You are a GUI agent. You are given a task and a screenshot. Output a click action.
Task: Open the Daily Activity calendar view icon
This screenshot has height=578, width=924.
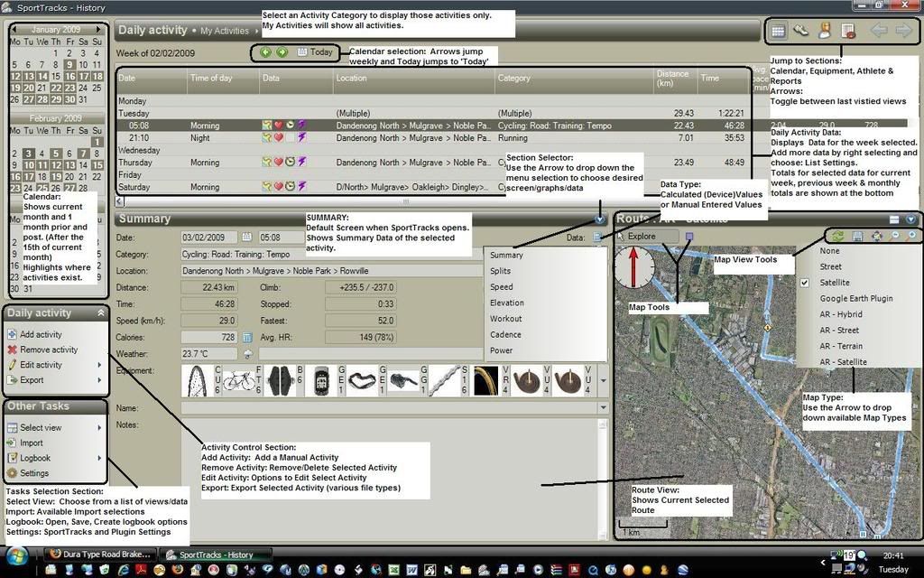[x=778, y=32]
